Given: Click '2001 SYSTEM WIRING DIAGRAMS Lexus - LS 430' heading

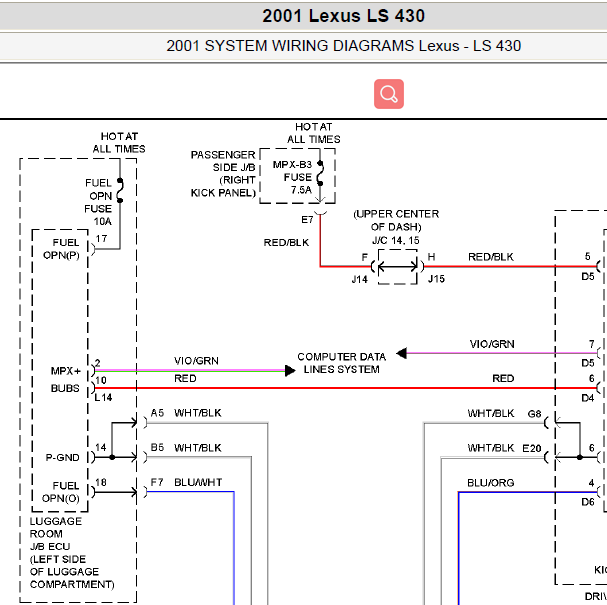Looking at the screenshot, I should tap(343, 46).
